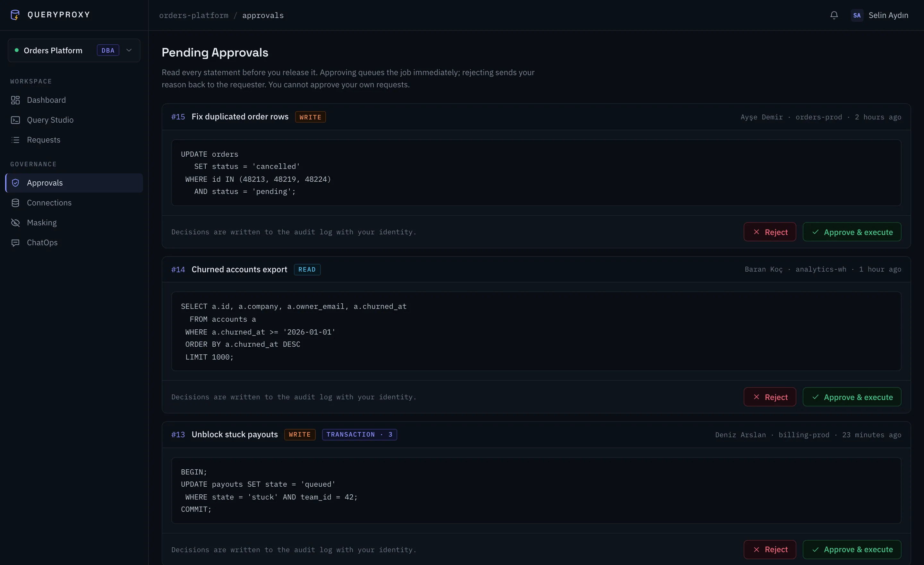Click the title 'Churned accounts export'
Viewport: 924px width, 565px height.
click(x=239, y=269)
